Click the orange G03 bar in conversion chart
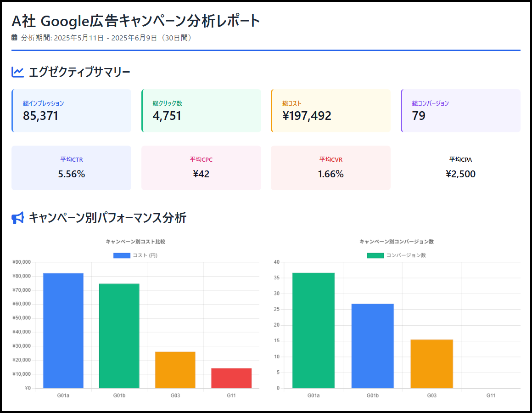This screenshot has width=532, height=413. [x=431, y=364]
